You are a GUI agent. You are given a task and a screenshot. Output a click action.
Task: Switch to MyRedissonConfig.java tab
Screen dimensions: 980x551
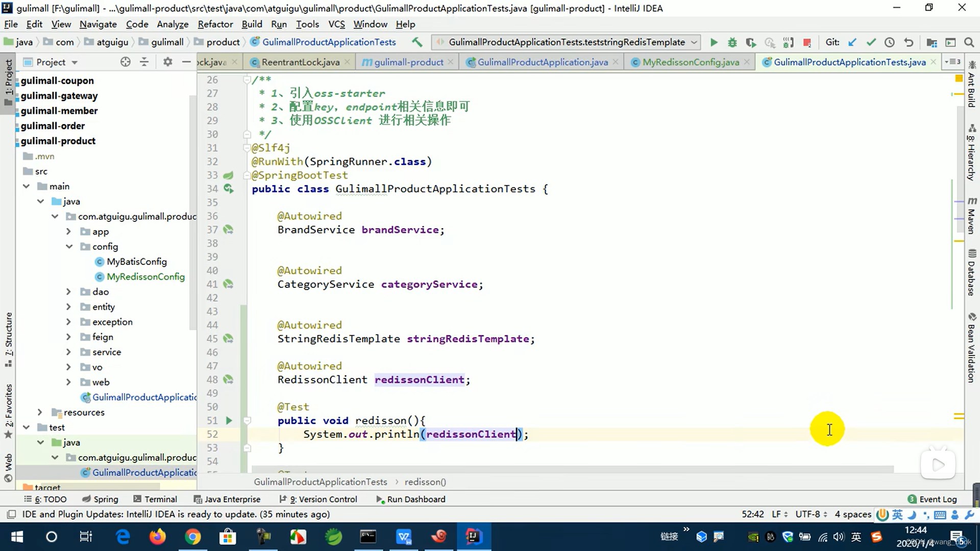(x=690, y=62)
